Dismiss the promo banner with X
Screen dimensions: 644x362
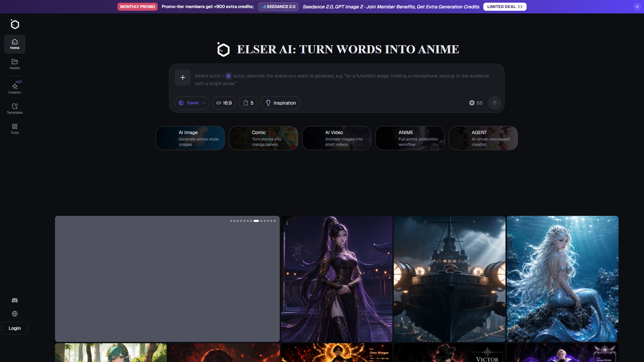637,7
